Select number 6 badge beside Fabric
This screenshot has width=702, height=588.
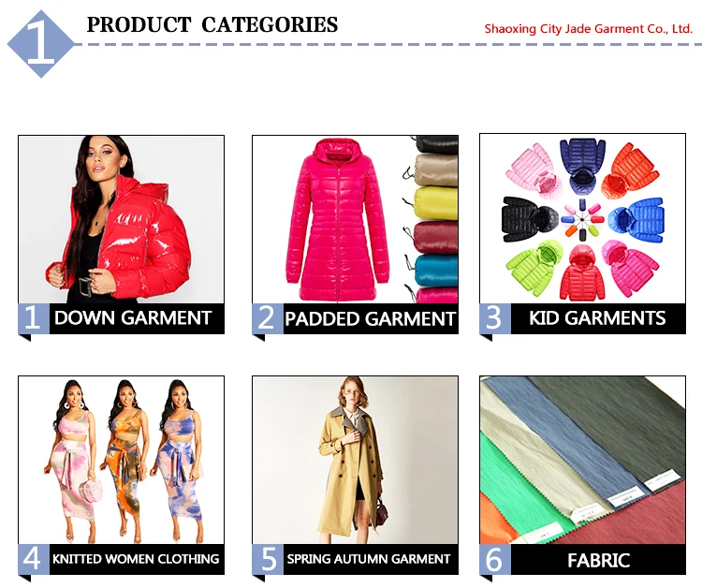coord(495,559)
